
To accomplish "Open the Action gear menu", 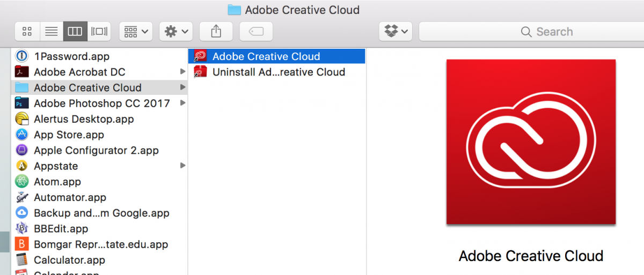I will click(x=175, y=32).
